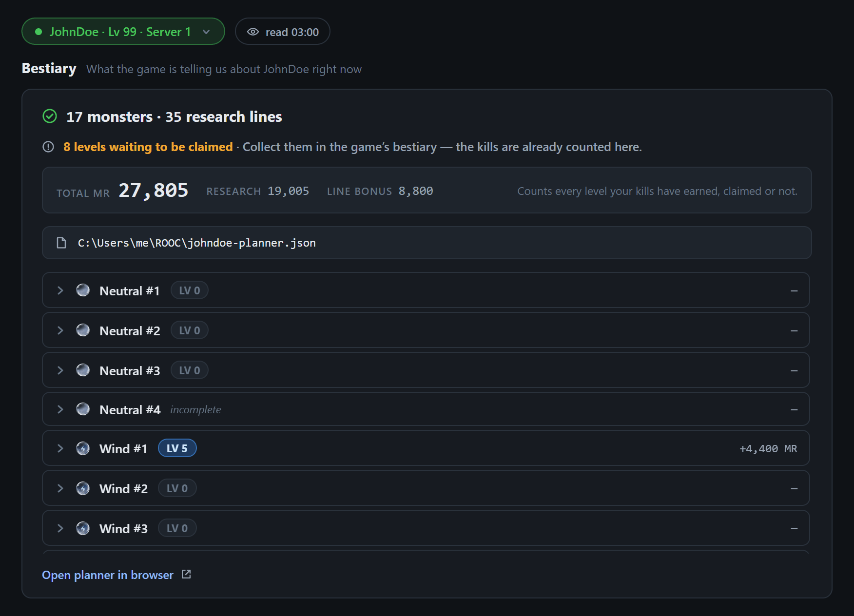Expand the Wind #2 row chevron
The image size is (854, 616).
(x=60, y=488)
